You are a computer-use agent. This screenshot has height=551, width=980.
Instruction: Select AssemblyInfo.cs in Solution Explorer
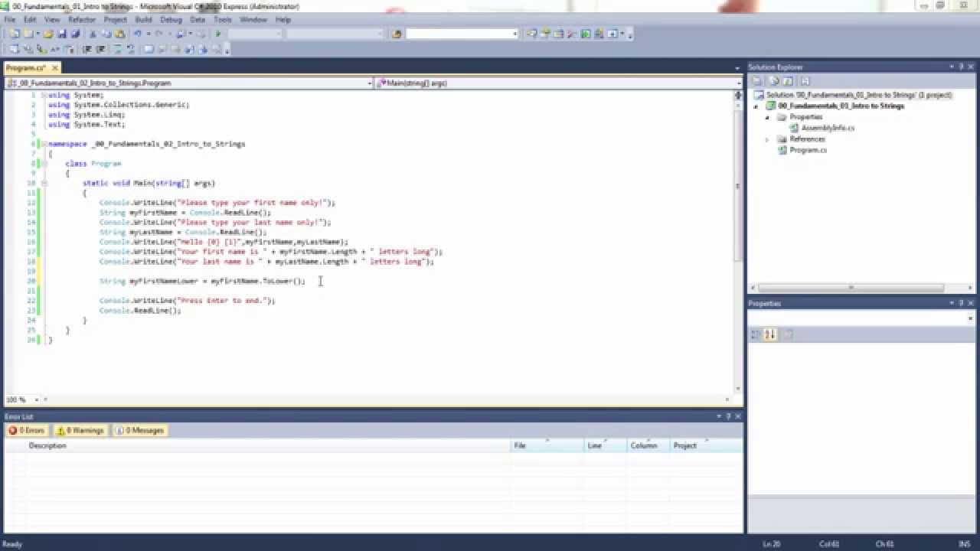coord(828,128)
